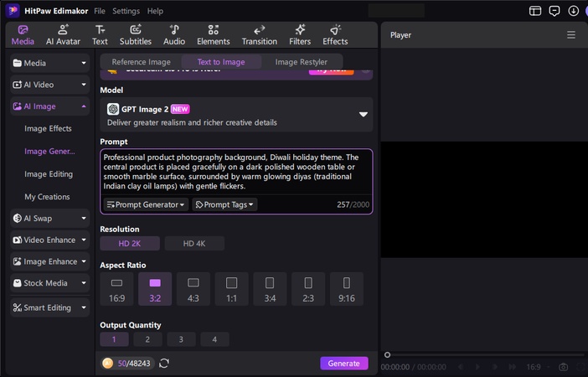
Task: Click the download icon in title bar
Action: point(574,11)
